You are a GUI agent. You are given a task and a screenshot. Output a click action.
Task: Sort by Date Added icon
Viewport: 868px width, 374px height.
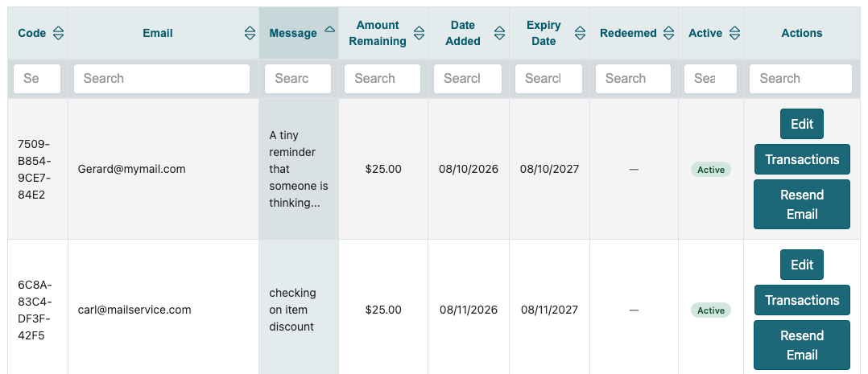(x=499, y=33)
